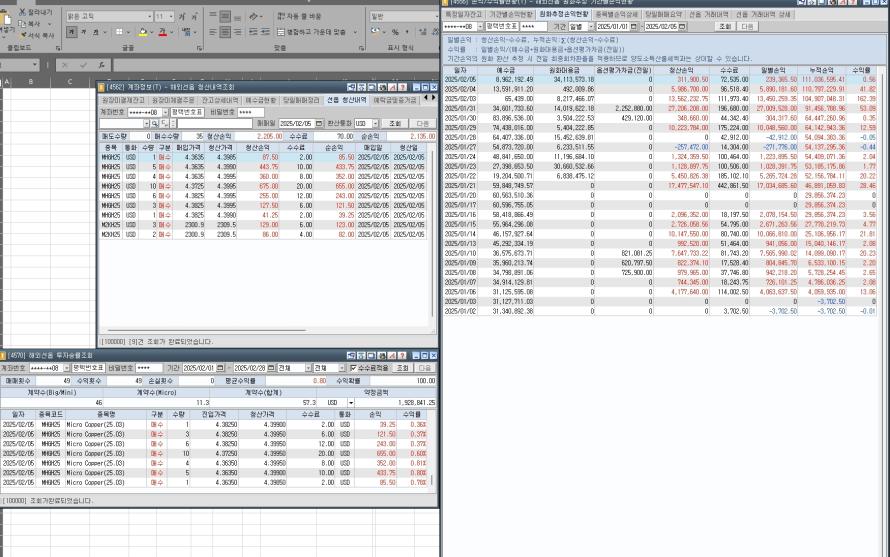Click the 조회 button in window 4562
Image resolution: width=890 pixels, height=557 pixels.
tap(395, 123)
